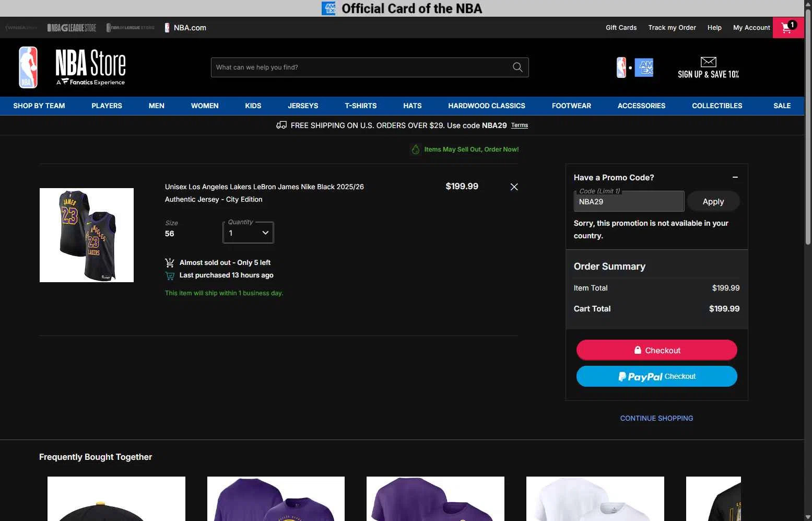This screenshot has width=812, height=521.
Task: Open the Quantity dropdown
Action: click(249, 233)
